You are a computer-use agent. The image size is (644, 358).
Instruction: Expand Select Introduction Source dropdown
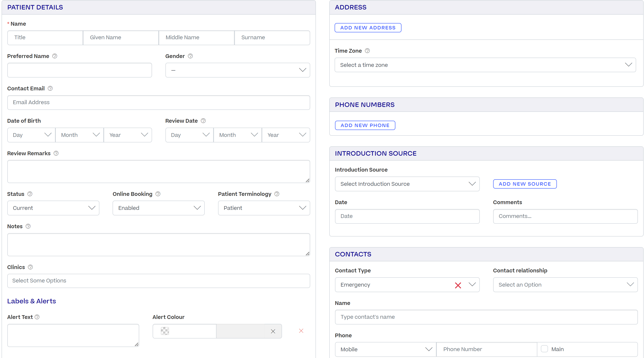pos(407,184)
